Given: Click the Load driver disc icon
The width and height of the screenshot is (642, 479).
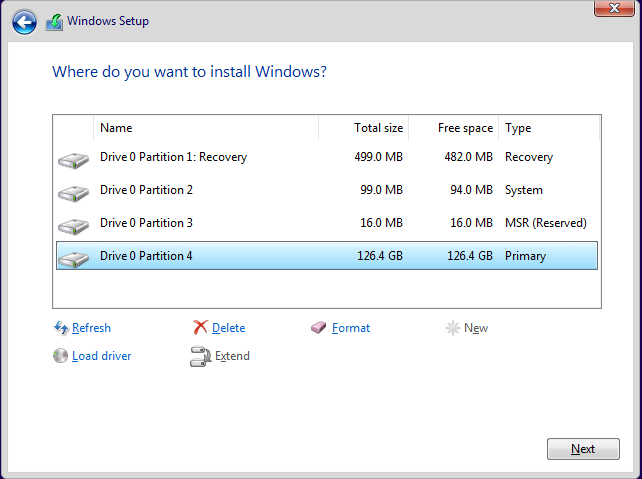Looking at the screenshot, I should pos(60,356).
